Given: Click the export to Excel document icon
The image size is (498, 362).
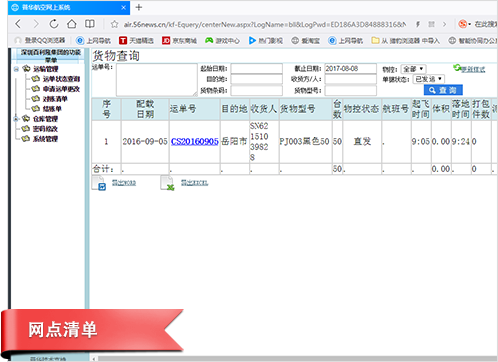Looking at the screenshot, I should (167, 183).
